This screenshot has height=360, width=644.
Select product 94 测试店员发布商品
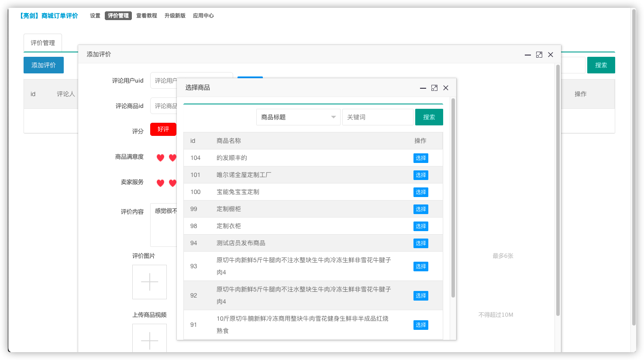point(421,243)
